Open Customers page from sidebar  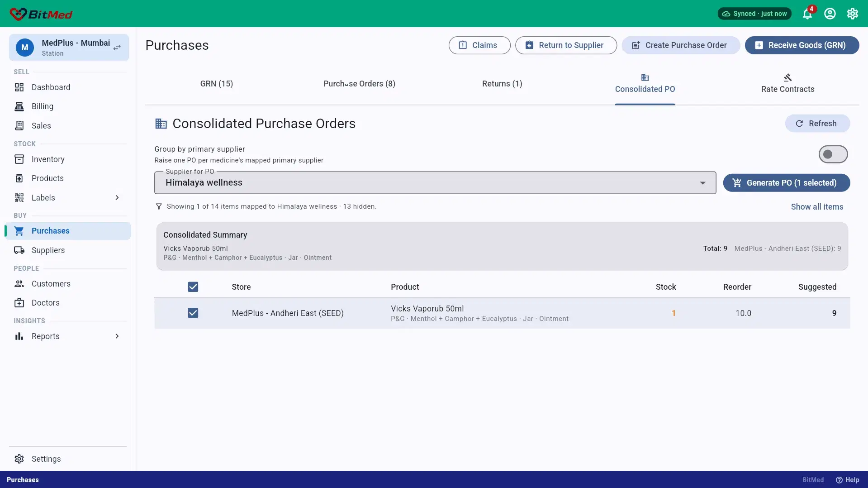pyautogui.click(x=69, y=284)
